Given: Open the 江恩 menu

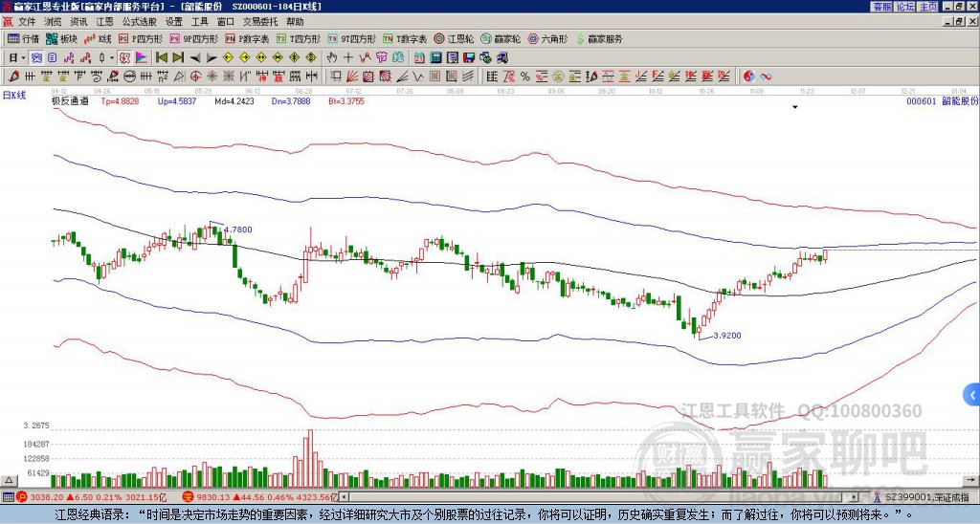Looking at the screenshot, I should [x=104, y=22].
